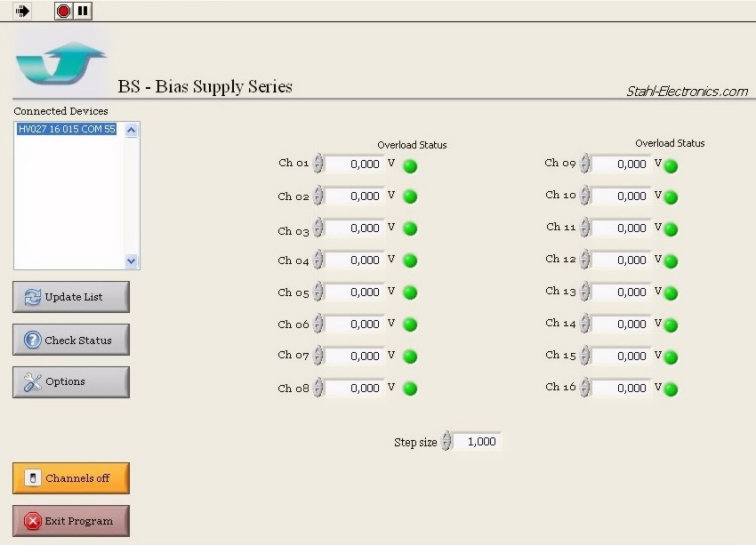Click the Ch 16 overload status light
The height and width of the screenshot is (546, 756).
671,389
